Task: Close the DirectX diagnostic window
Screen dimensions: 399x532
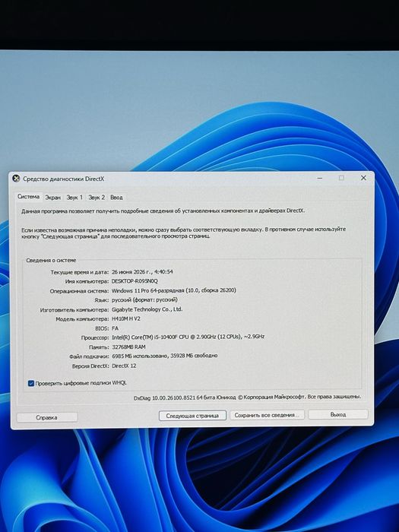Action: (x=363, y=178)
